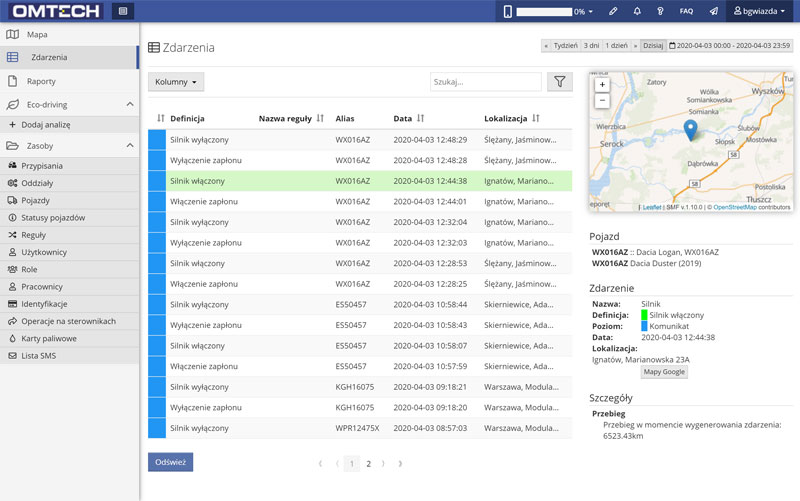This screenshot has height=501, width=800.
Task: Open Raporty in the sidebar
Action: pos(41,81)
